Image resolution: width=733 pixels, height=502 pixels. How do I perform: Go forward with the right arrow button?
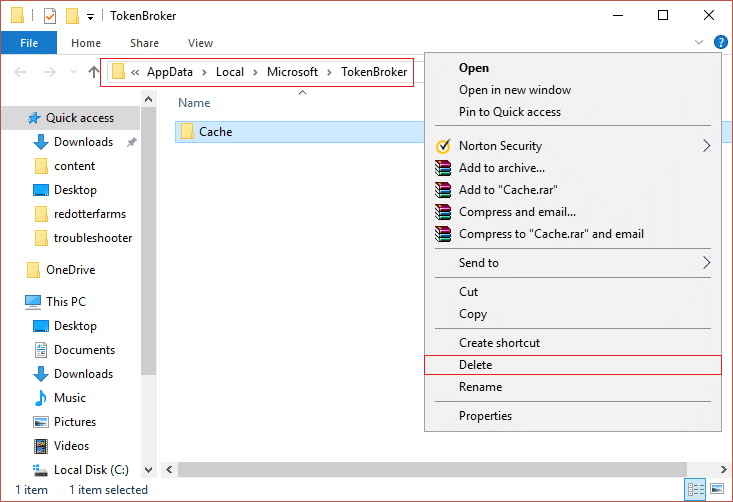[50, 72]
